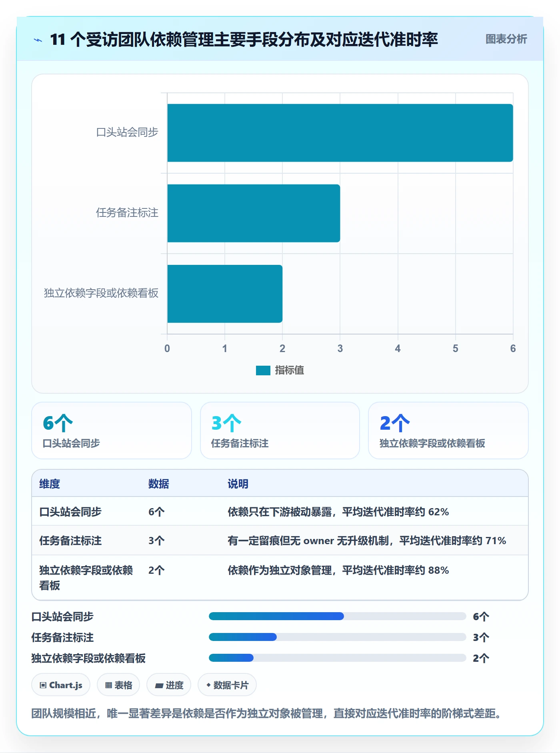560x753 pixels.
Task: Click the summary sentence at the bottom
Action: pos(267,713)
